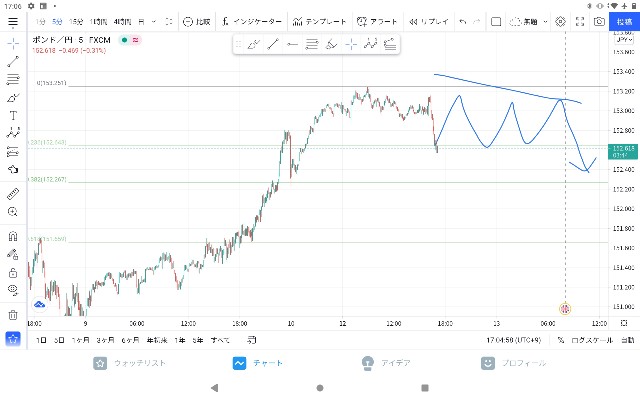
Task: Click the ポンド／円 symbol title
Action: pos(54,40)
